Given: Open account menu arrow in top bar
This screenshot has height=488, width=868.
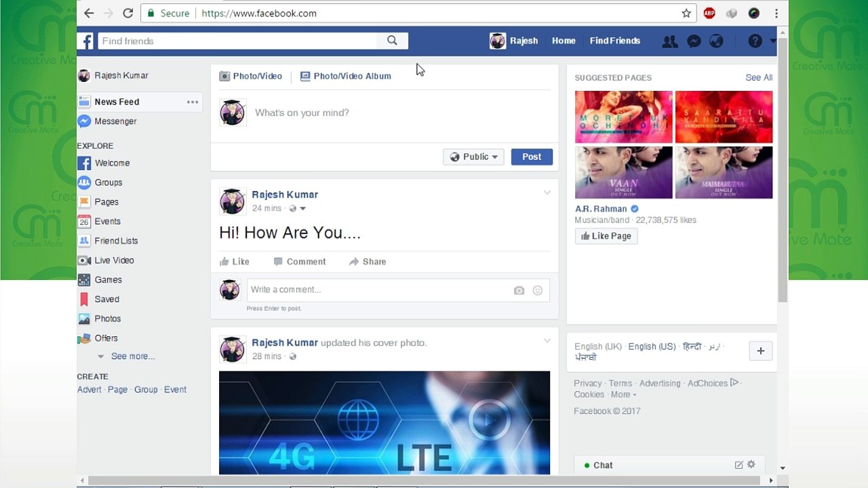Looking at the screenshot, I should (x=772, y=41).
